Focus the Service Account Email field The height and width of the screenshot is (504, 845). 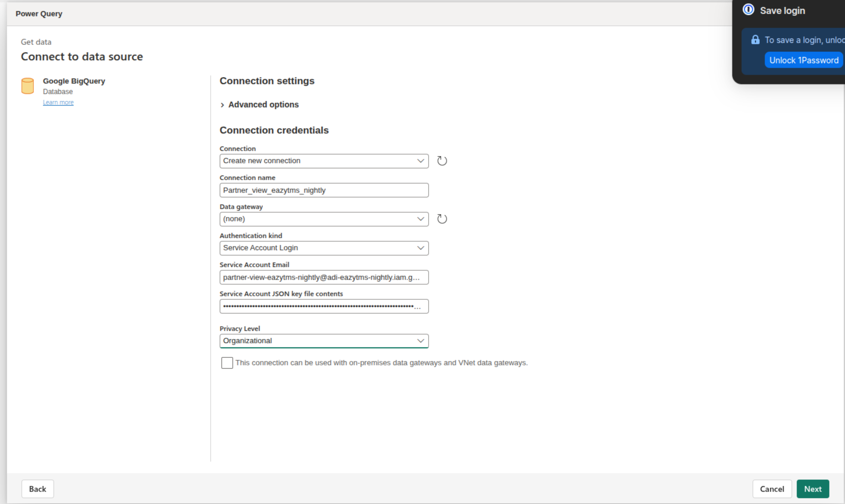324,277
